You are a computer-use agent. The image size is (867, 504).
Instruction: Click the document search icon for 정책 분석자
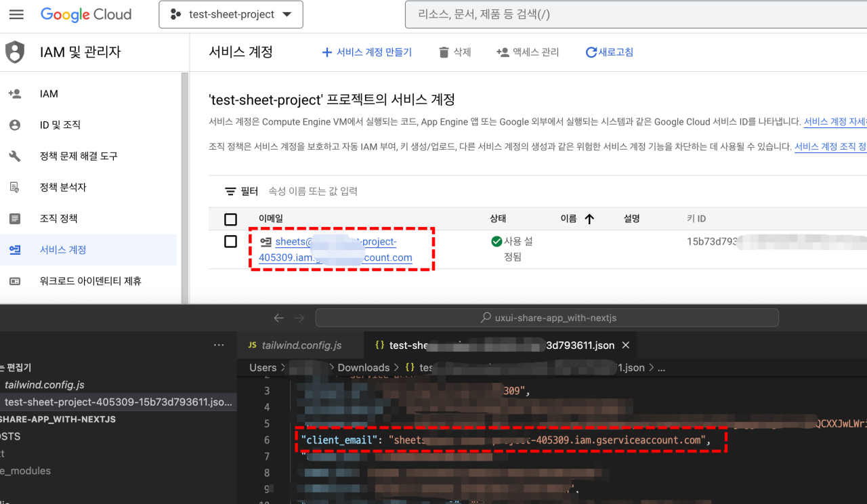click(15, 188)
